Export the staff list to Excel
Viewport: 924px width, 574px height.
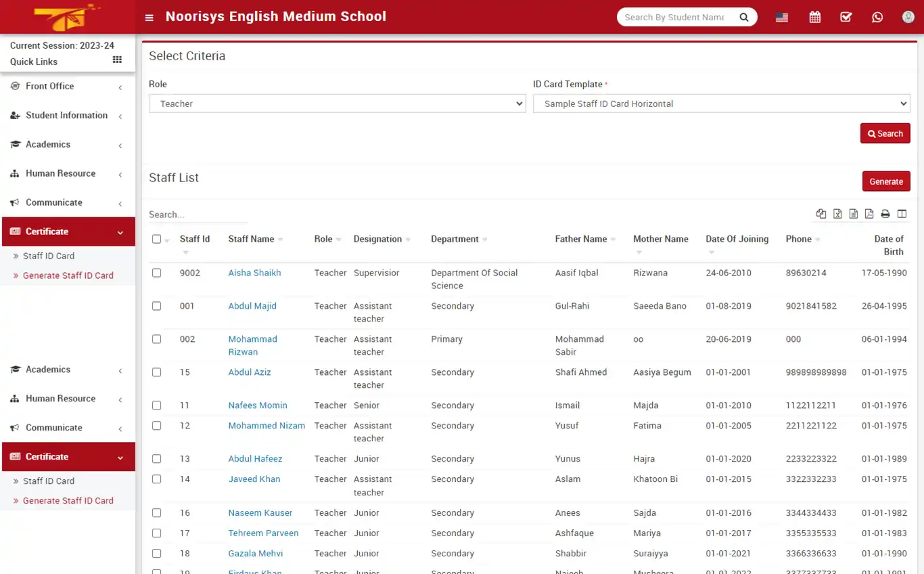tap(837, 213)
